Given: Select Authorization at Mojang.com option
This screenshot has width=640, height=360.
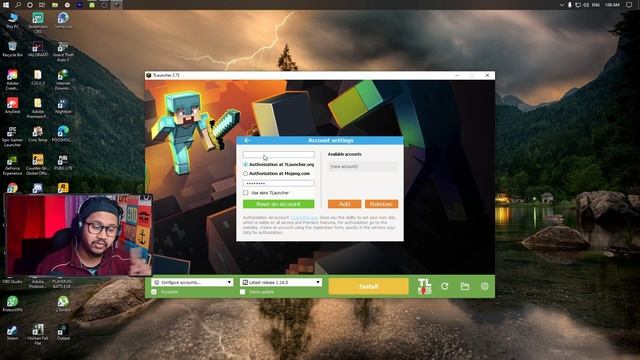Looking at the screenshot, I should tap(246, 173).
